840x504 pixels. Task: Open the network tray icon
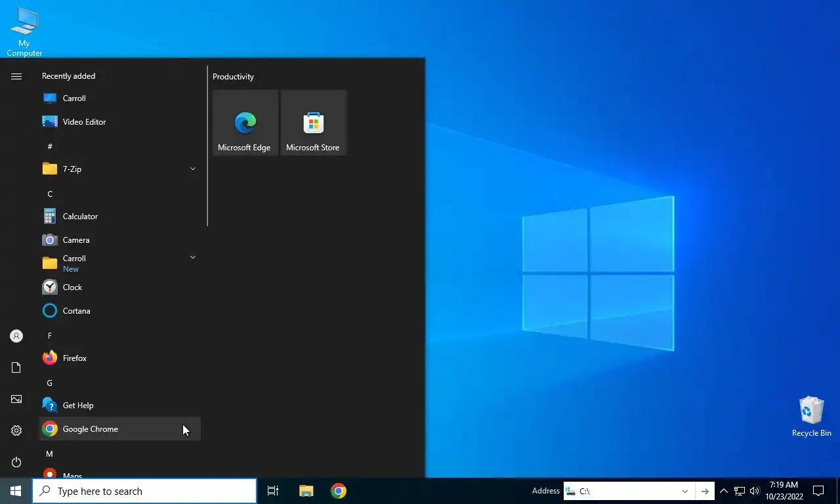point(740,491)
